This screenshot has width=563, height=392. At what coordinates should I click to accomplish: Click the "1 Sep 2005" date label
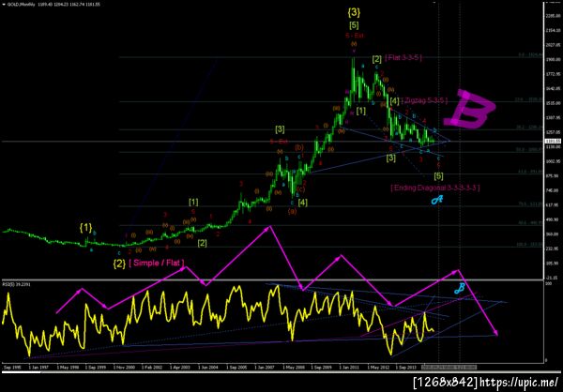point(236,368)
